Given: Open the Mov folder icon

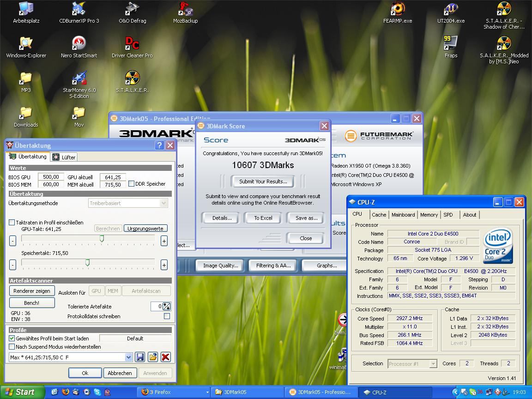Looking at the screenshot, I should pyautogui.click(x=79, y=116).
